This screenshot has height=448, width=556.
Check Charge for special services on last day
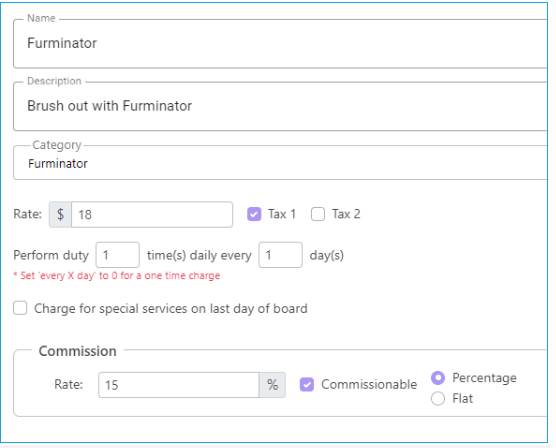click(20, 308)
